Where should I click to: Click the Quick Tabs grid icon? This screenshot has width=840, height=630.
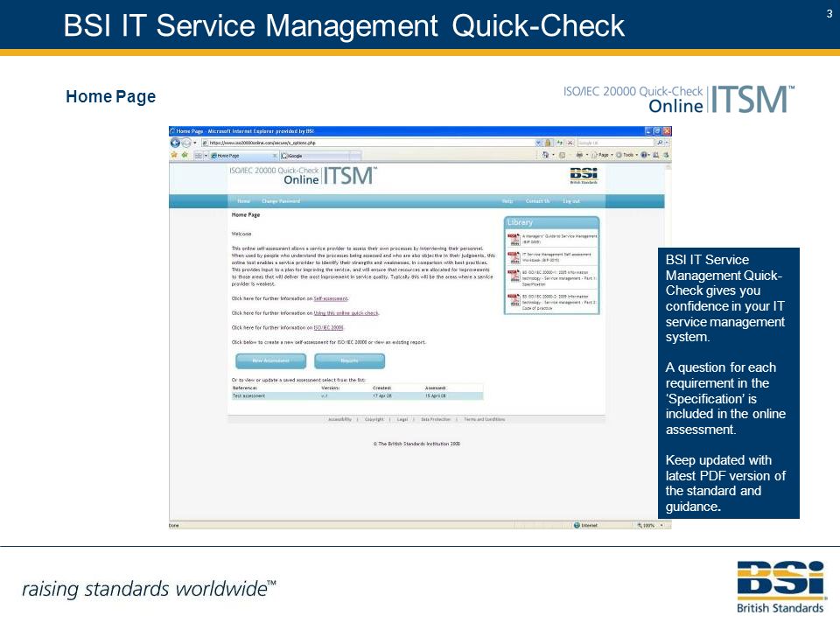click(199, 156)
